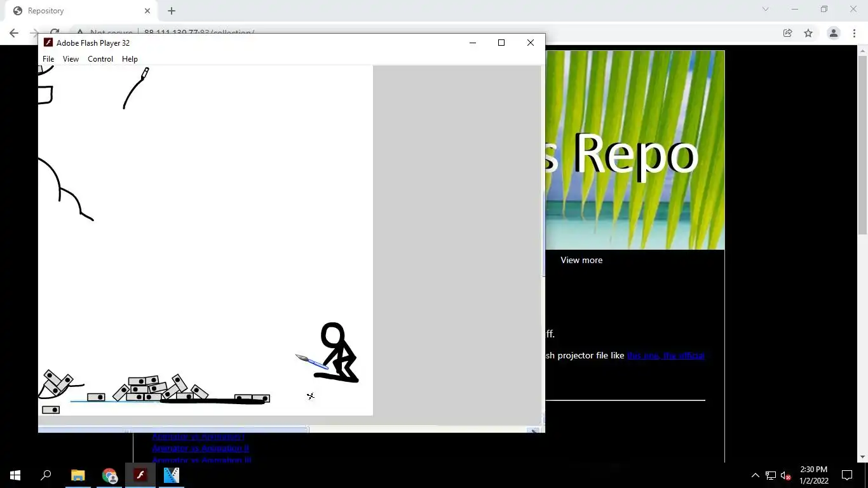The width and height of the screenshot is (868, 488).
Task: Switch to Chrome from the taskbar
Action: [x=109, y=475]
